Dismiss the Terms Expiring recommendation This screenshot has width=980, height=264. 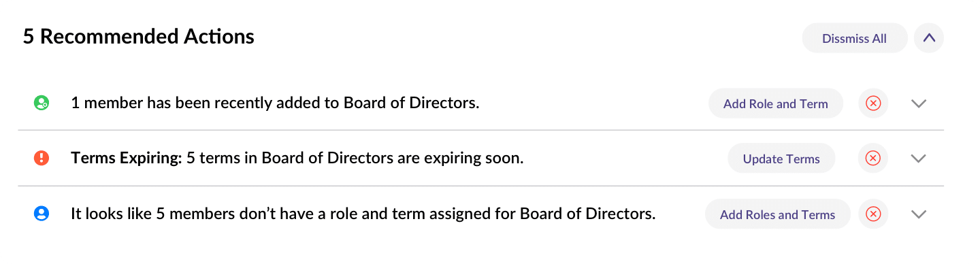coord(873,159)
